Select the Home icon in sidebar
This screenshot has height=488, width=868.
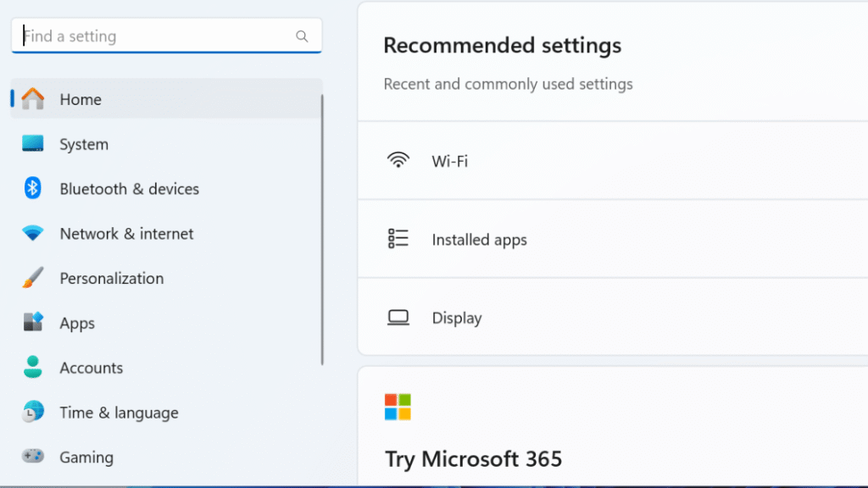(x=33, y=99)
